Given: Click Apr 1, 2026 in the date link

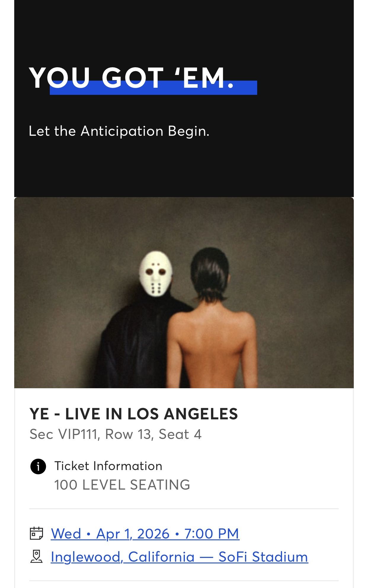Looking at the screenshot, I should 133,534.
